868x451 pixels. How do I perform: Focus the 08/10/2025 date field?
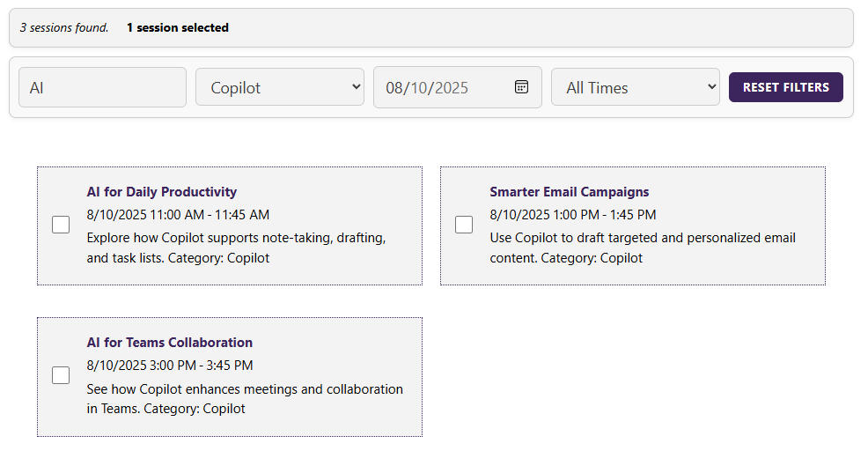pos(440,87)
